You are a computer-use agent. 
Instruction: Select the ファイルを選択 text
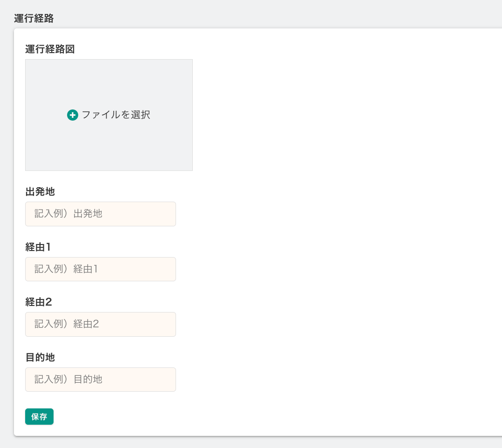point(115,115)
